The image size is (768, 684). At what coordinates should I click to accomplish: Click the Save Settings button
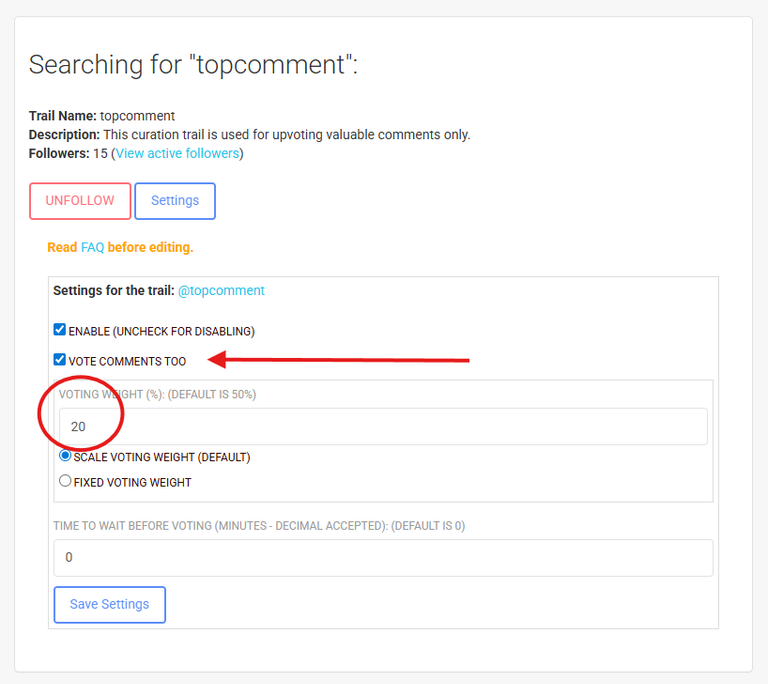[x=110, y=605]
